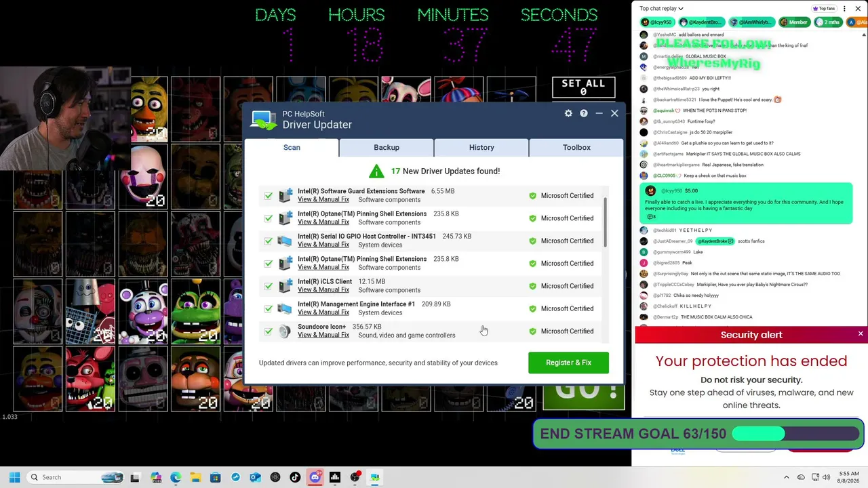The image size is (868, 488).
Task: Open Outlook from the taskbar
Action: coord(255,477)
